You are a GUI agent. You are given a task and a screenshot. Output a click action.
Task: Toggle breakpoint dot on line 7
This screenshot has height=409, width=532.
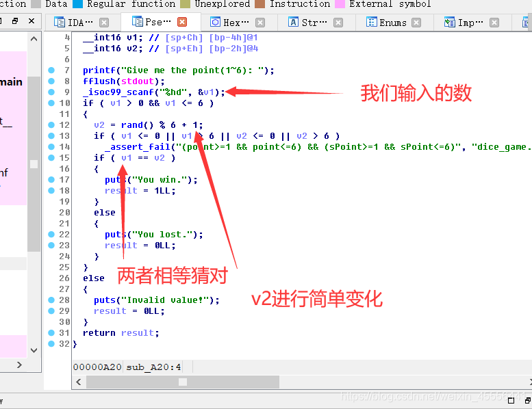pyautogui.click(x=51, y=70)
